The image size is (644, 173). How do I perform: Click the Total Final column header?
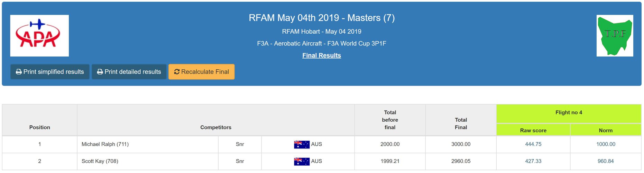coord(461,123)
